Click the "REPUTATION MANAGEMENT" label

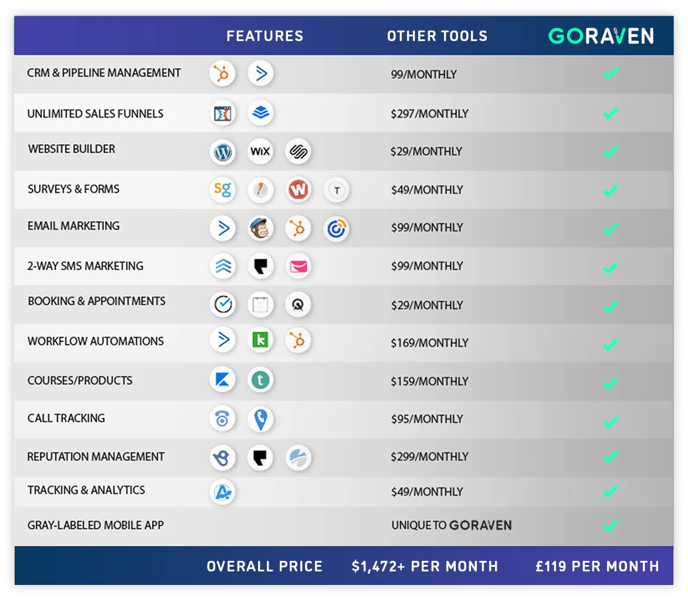pos(96,457)
